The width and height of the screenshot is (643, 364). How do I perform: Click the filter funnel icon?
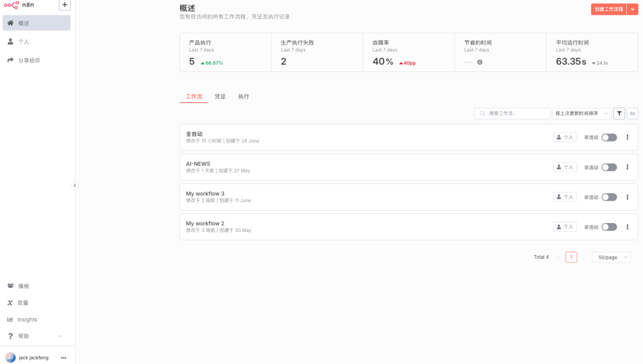[619, 114]
